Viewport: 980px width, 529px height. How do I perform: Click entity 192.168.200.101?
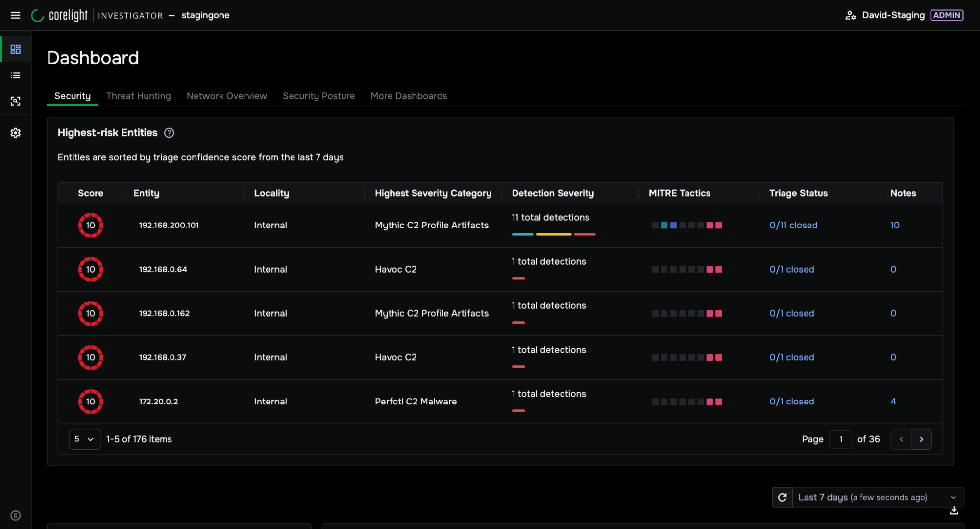(169, 225)
